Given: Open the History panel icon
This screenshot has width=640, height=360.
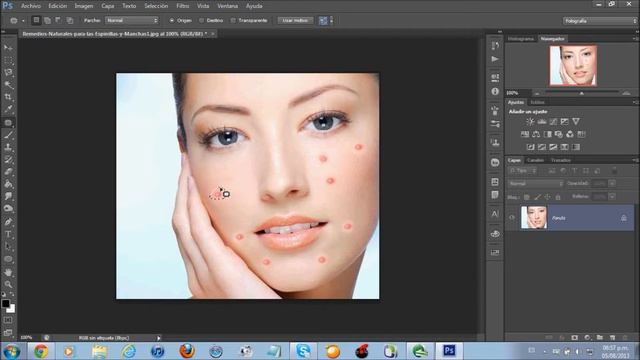Looking at the screenshot, I should click(x=495, y=46).
